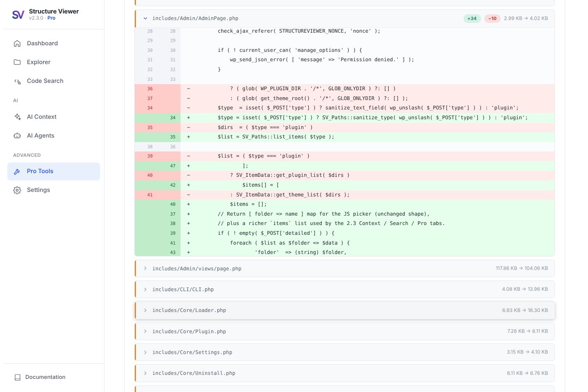Click the added SV_Paths::list_items line
Viewport: 588px width, 392px height.
click(345, 137)
